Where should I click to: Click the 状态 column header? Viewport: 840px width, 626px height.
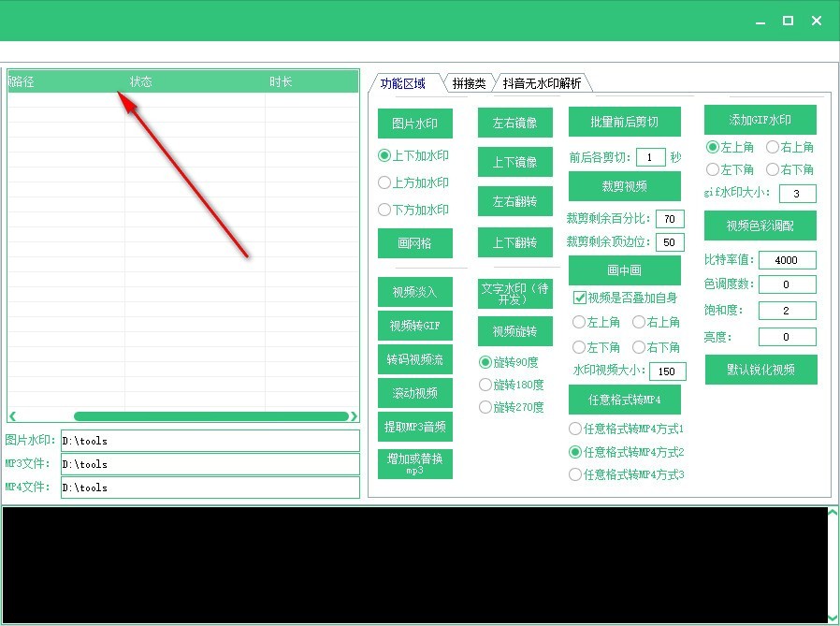[195, 81]
